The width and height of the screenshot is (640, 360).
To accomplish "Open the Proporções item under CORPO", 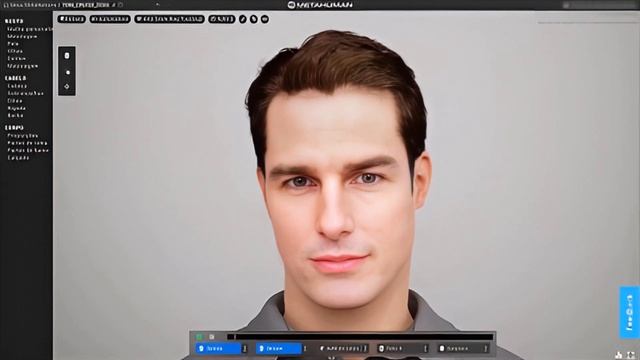I will 23,136.
